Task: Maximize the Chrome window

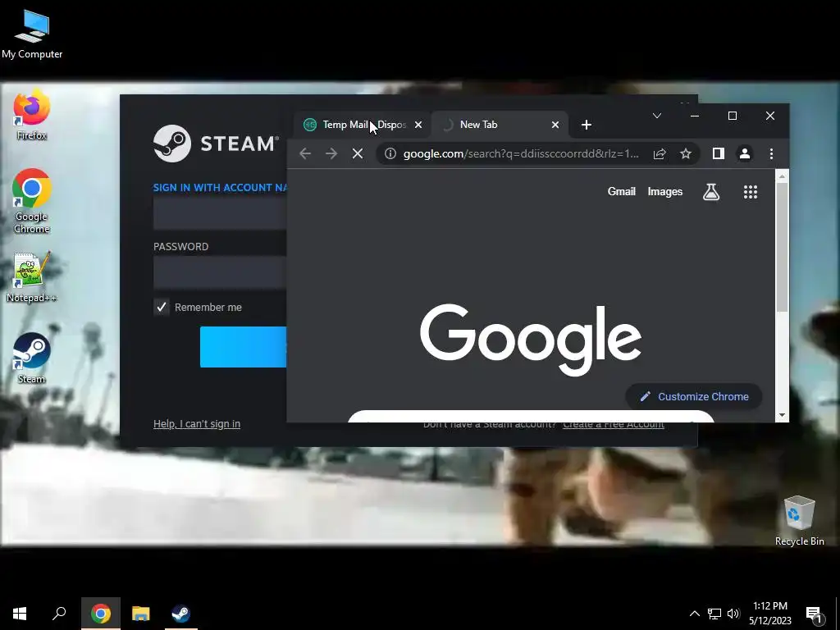Action: [733, 116]
